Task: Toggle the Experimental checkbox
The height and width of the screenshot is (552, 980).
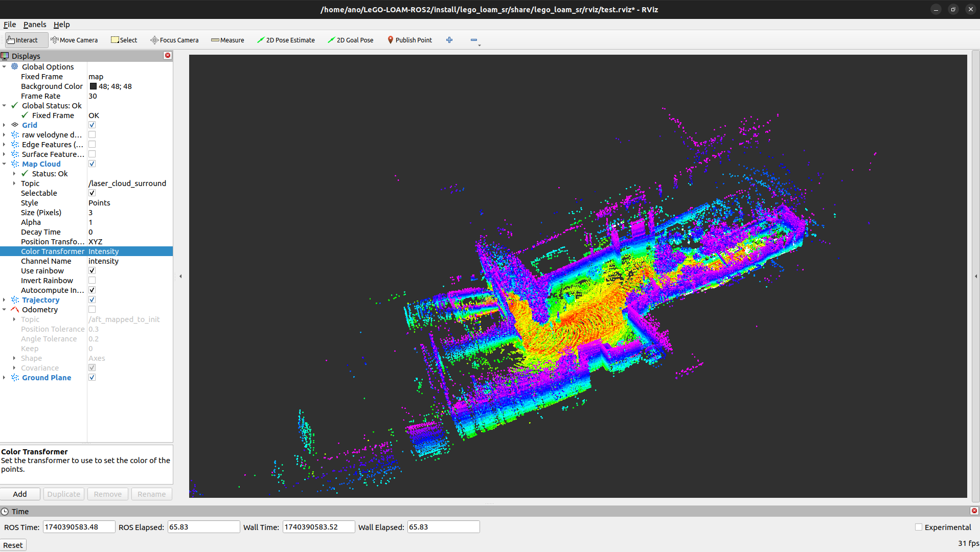Action: click(x=919, y=527)
